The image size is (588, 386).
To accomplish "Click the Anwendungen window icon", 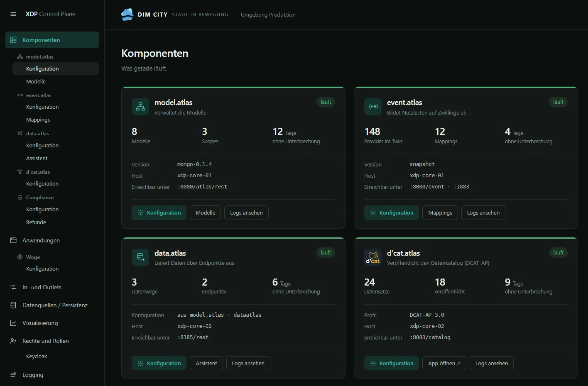I will point(13,240).
